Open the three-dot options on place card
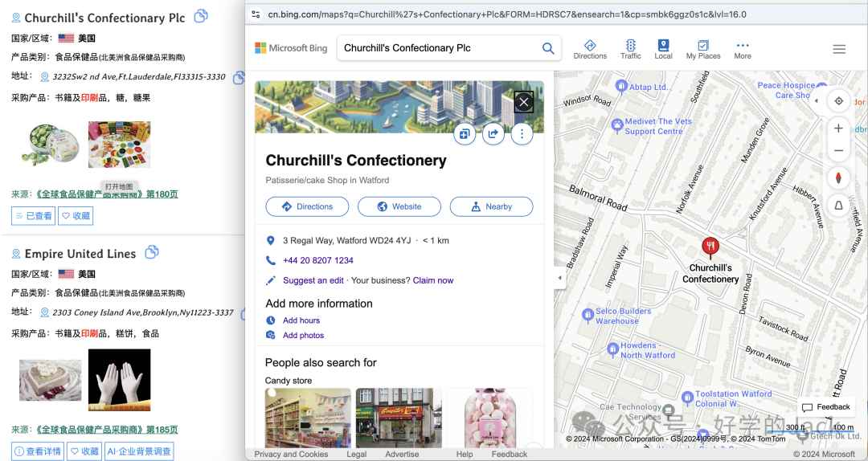868x461 pixels. point(522,133)
